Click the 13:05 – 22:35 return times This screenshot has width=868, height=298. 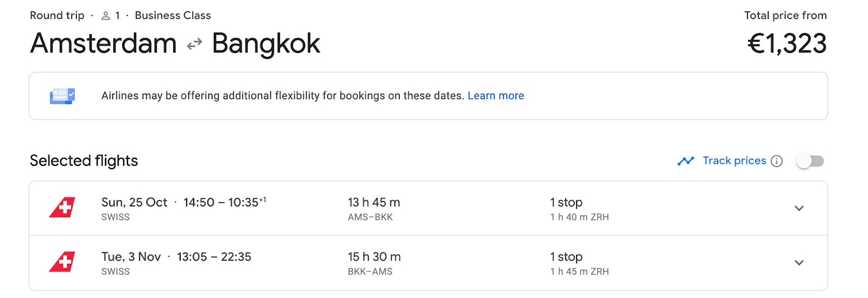tap(214, 257)
